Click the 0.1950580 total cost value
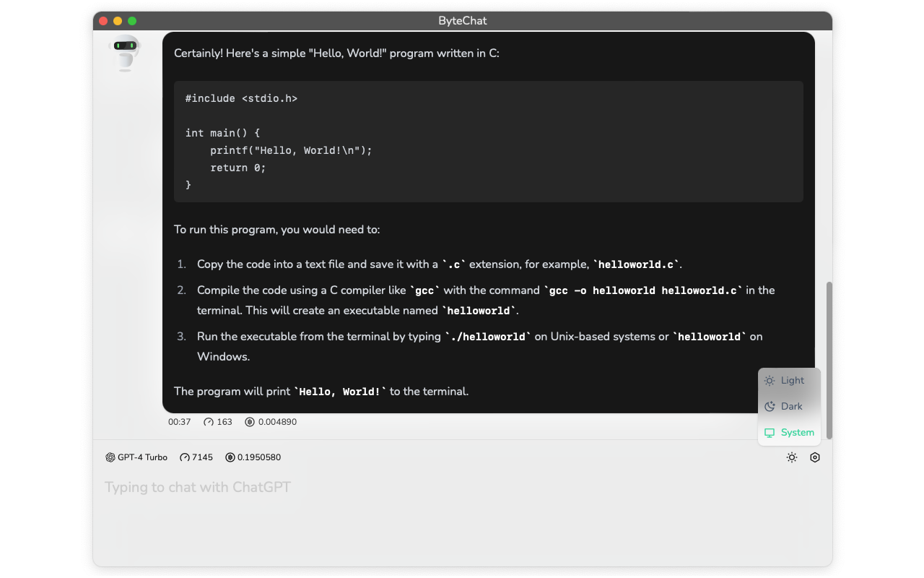Image resolution: width=924 pixels, height=578 pixels. coord(259,457)
